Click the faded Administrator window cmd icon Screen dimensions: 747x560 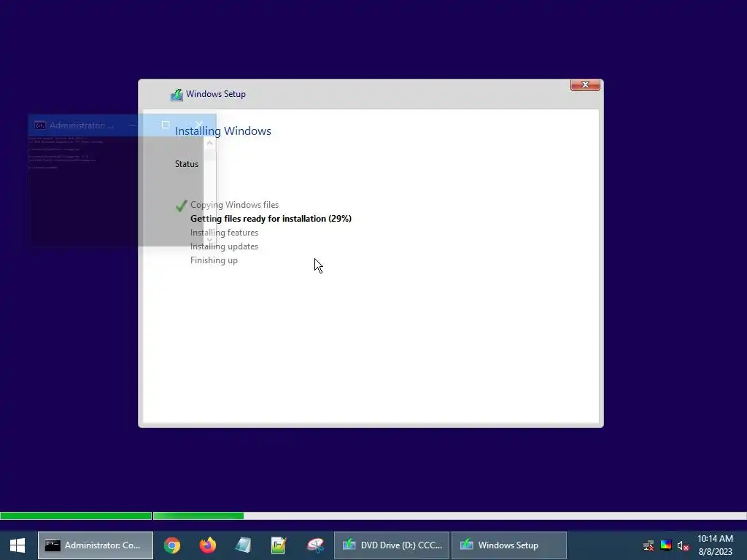click(x=40, y=125)
